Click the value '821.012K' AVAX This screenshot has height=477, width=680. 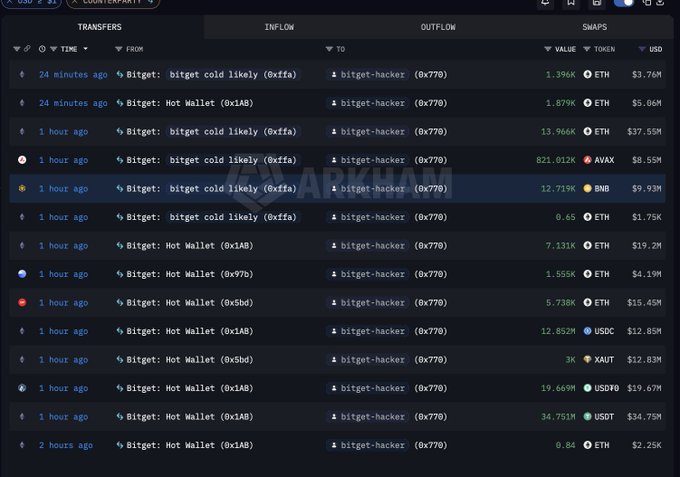[x=556, y=160]
